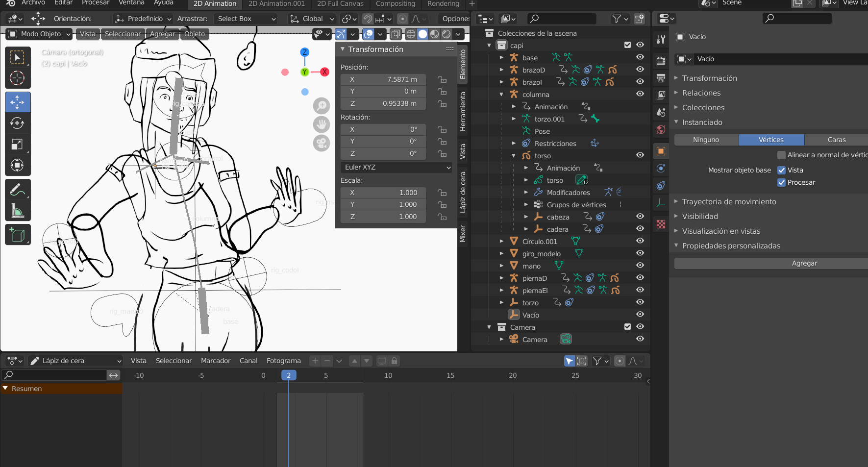Expand the Trayectoria de movimiento panel

click(x=729, y=201)
